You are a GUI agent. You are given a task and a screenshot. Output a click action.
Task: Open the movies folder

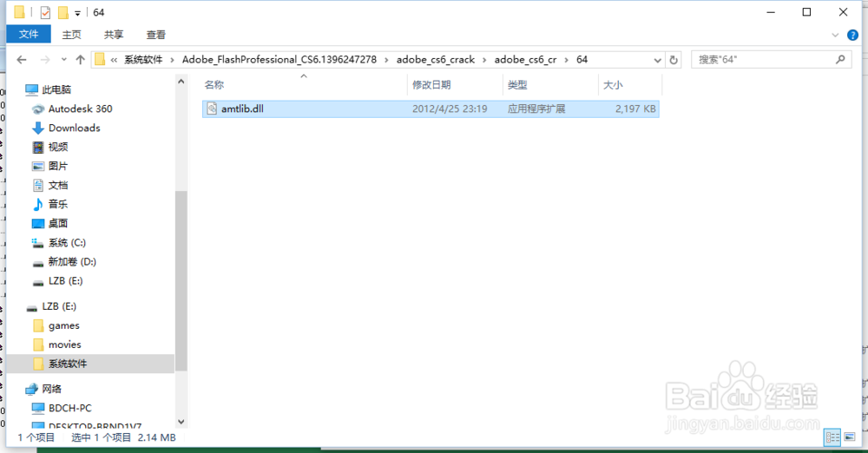65,345
